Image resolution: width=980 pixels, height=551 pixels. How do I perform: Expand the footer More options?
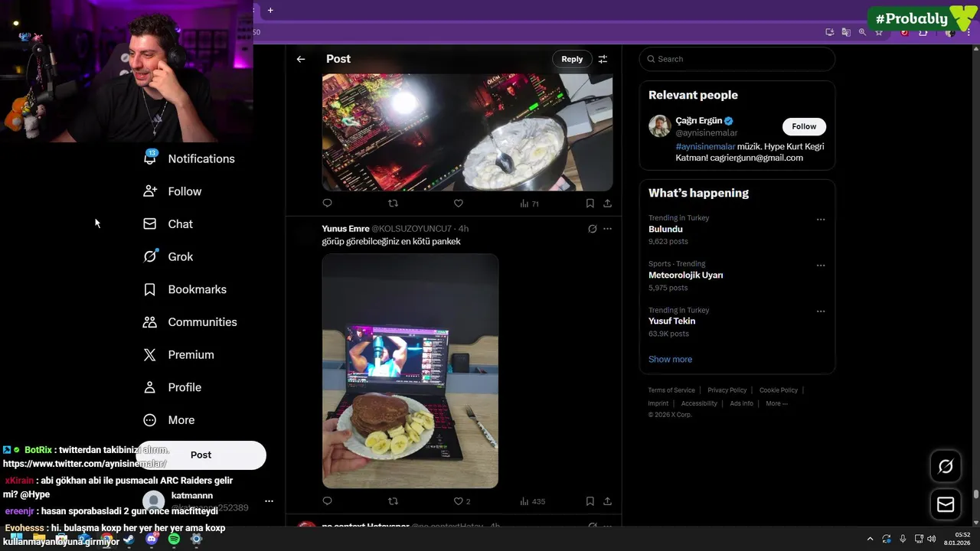pyautogui.click(x=776, y=403)
